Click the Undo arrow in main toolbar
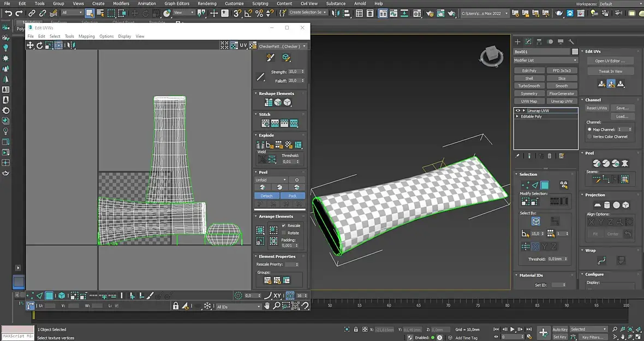This screenshot has width=644, height=341. coord(8,13)
